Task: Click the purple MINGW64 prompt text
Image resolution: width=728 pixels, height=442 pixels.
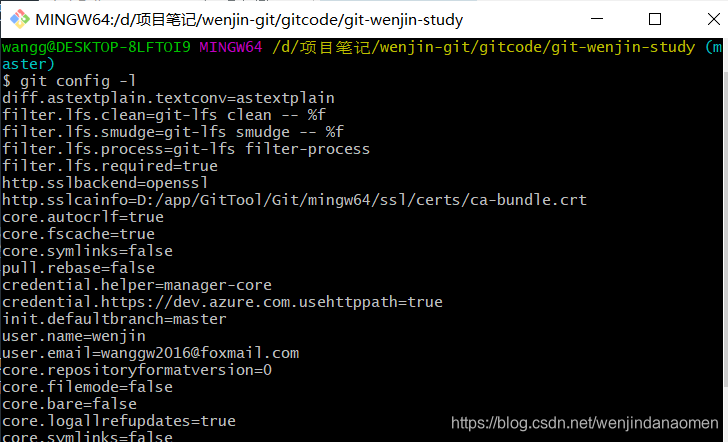Action: pyautogui.click(x=231, y=47)
